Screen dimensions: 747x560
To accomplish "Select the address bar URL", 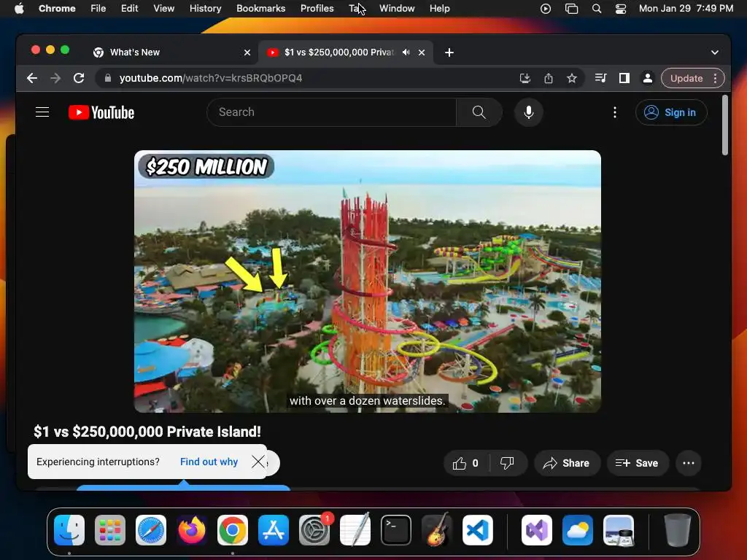I will point(211,78).
